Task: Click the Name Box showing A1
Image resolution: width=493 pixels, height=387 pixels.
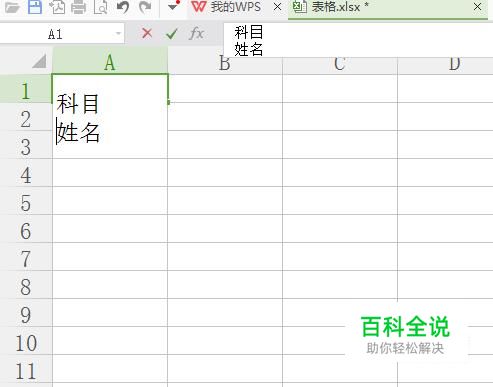Action: [55, 34]
